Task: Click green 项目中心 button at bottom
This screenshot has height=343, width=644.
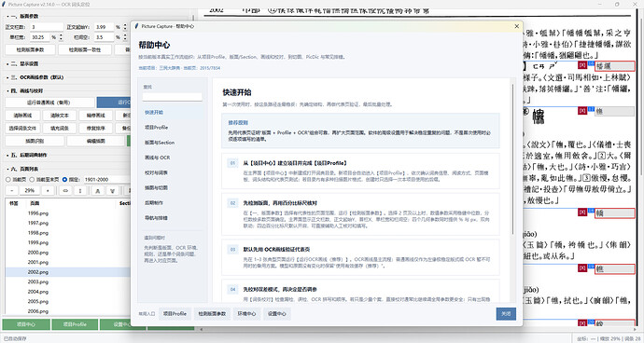Action: (x=26, y=324)
